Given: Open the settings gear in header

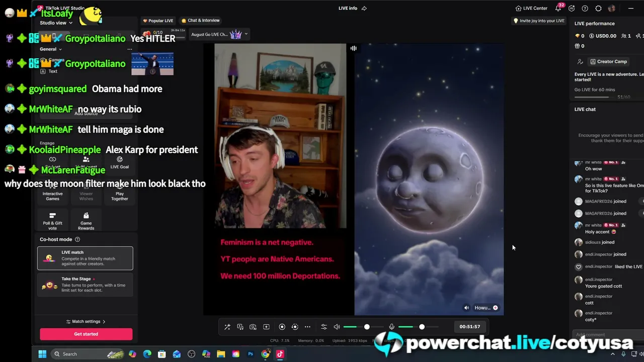Looking at the screenshot, I should 598,8.
